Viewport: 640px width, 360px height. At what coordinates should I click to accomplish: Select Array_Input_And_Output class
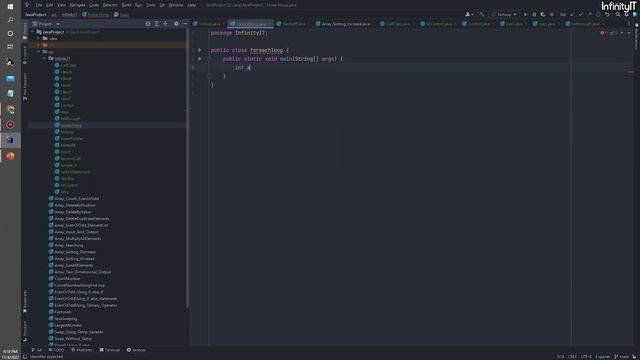pyautogui.click(x=76, y=232)
